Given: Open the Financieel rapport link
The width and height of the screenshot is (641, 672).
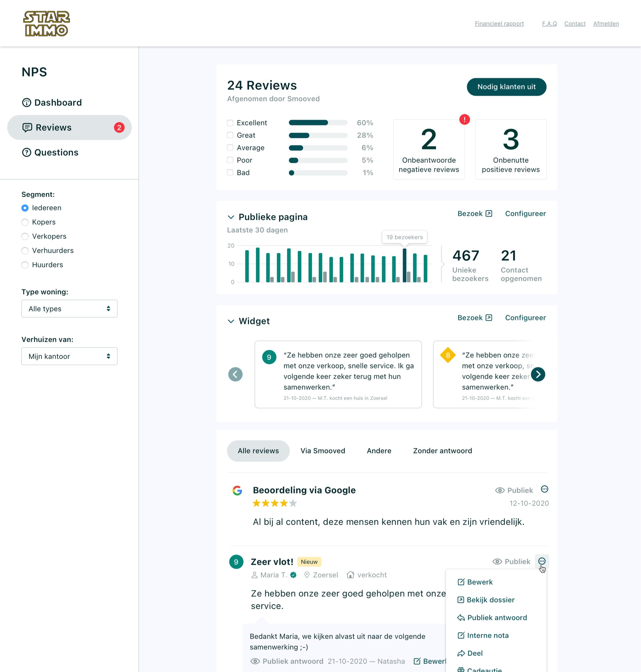Looking at the screenshot, I should 499,24.
